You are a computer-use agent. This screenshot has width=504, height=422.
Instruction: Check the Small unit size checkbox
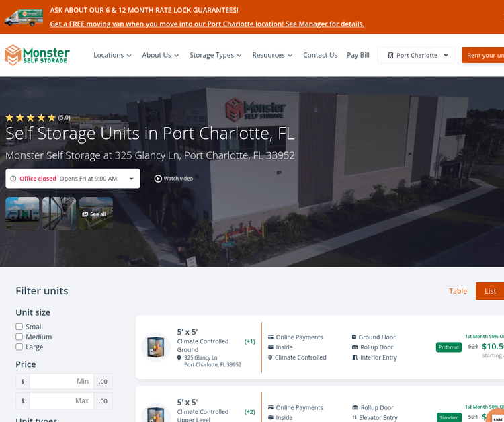click(19, 327)
